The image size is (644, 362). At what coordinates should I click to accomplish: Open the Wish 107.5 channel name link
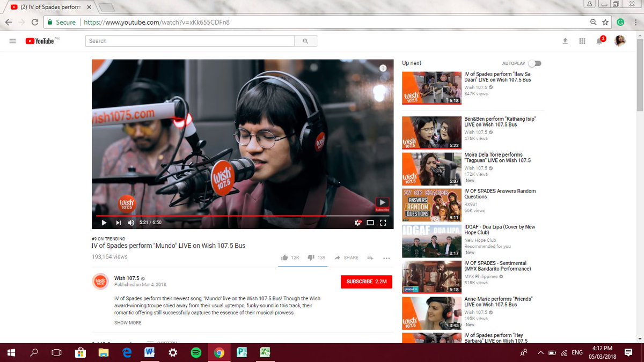point(127,278)
